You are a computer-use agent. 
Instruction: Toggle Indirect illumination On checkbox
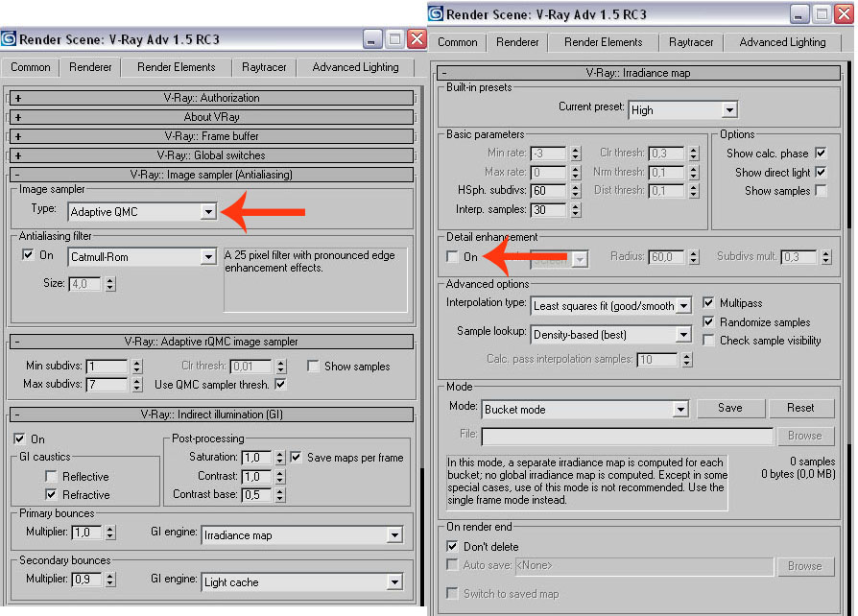coord(19,438)
